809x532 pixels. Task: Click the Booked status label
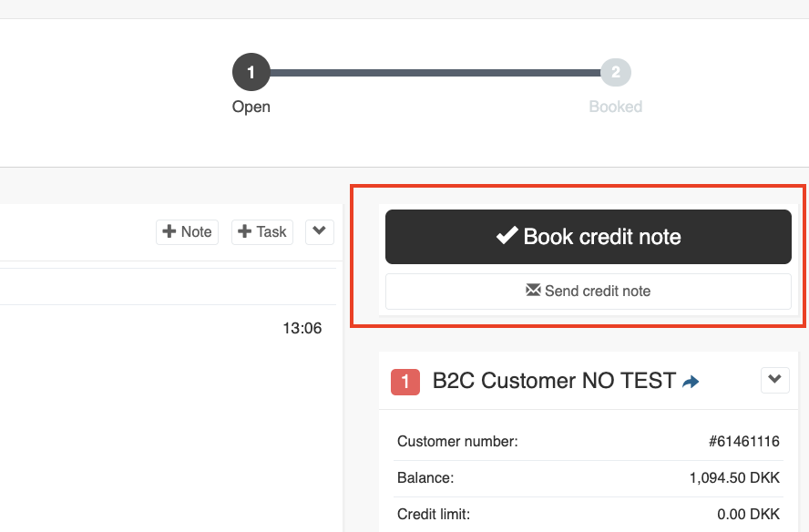point(616,107)
